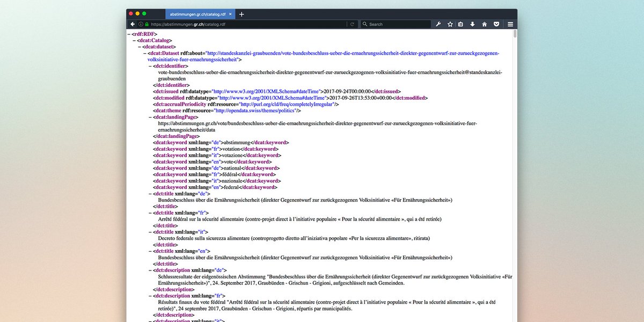Click the keyword line "fédéral"
This screenshot has width=644, height=322.
click(214, 174)
